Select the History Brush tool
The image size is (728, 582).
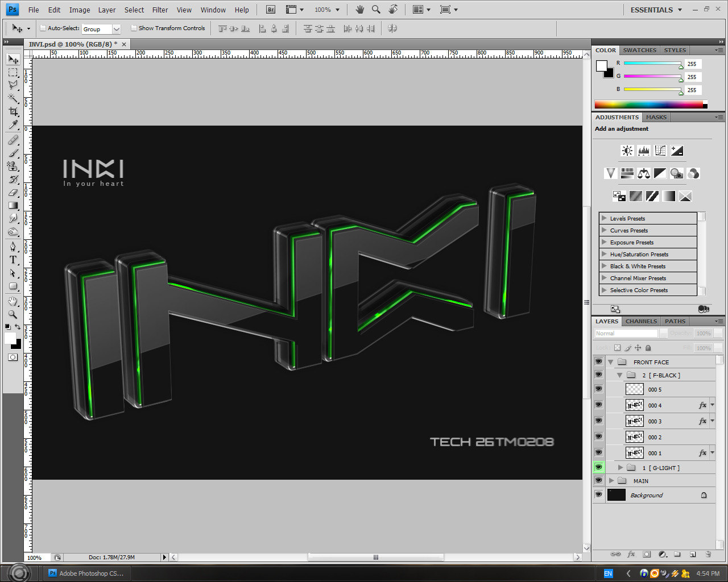tap(13, 179)
